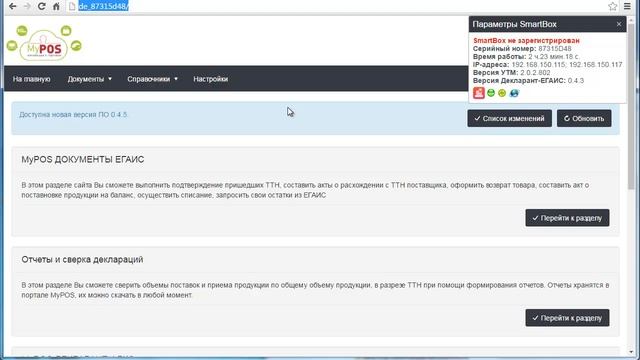Click the Версия Декларант-ЕГАИС 0.4.3 line
The height and width of the screenshot is (360, 640).
coord(528,80)
